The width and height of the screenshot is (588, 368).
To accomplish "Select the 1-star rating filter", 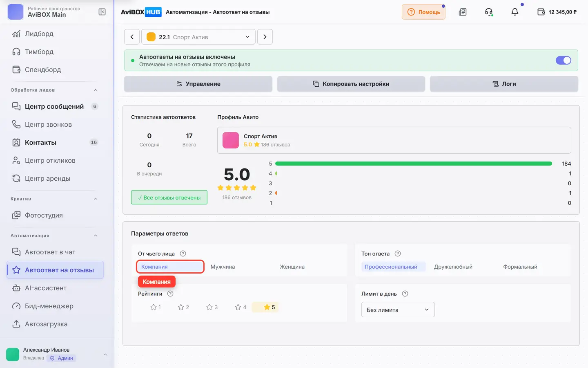I will pos(156,307).
